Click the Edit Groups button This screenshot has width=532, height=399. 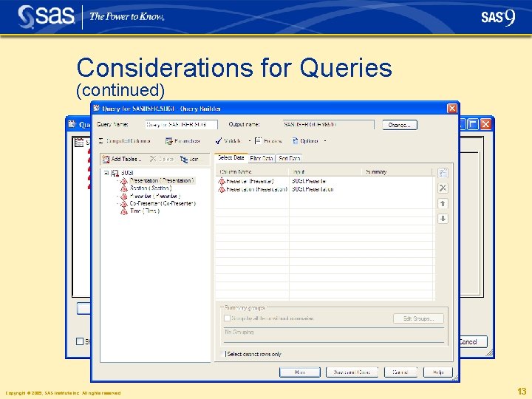pyautogui.click(x=418, y=318)
